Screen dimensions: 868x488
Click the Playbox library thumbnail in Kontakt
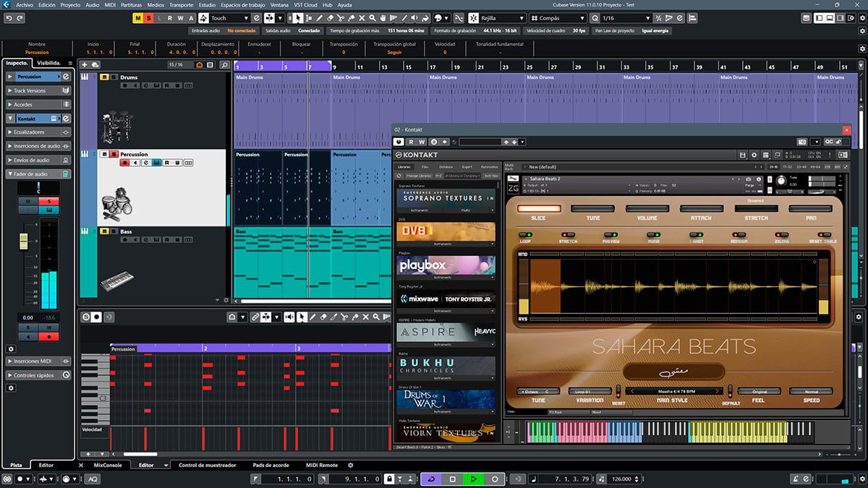pyautogui.click(x=446, y=265)
